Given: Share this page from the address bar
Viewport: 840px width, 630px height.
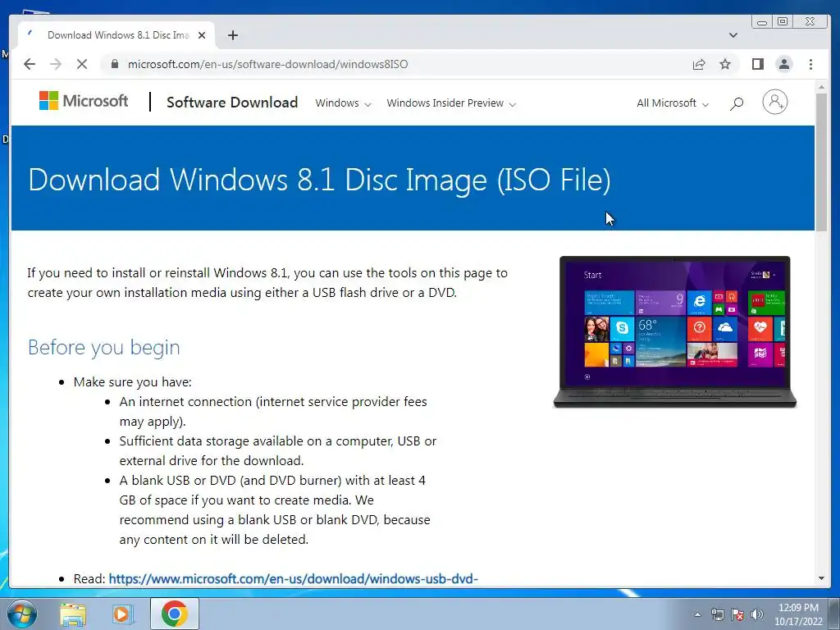Looking at the screenshot, I should pyautogui.click(x=699, y=64).
